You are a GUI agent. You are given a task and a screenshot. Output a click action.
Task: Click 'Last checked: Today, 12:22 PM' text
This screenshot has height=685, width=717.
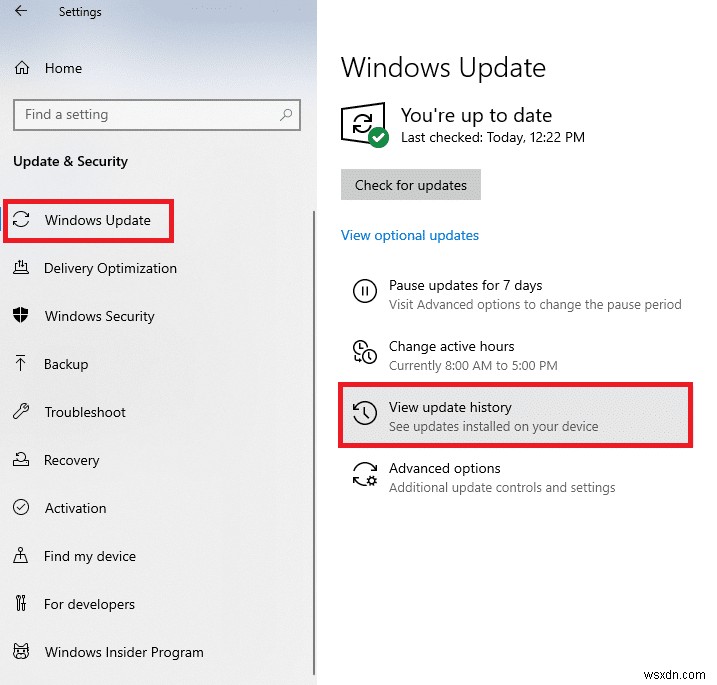(x=492, y=137)
